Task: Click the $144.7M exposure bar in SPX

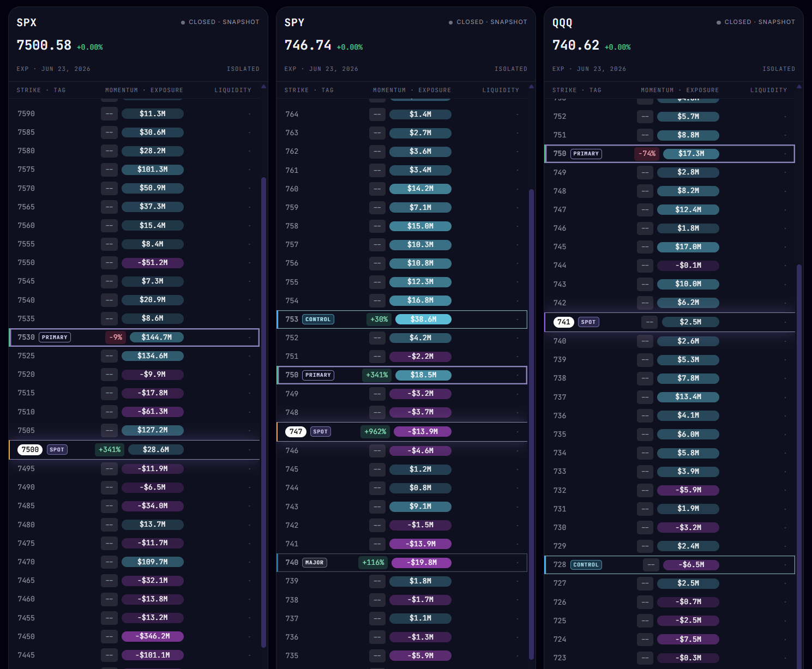Action: pyautogui.click(x=157, y=337)
